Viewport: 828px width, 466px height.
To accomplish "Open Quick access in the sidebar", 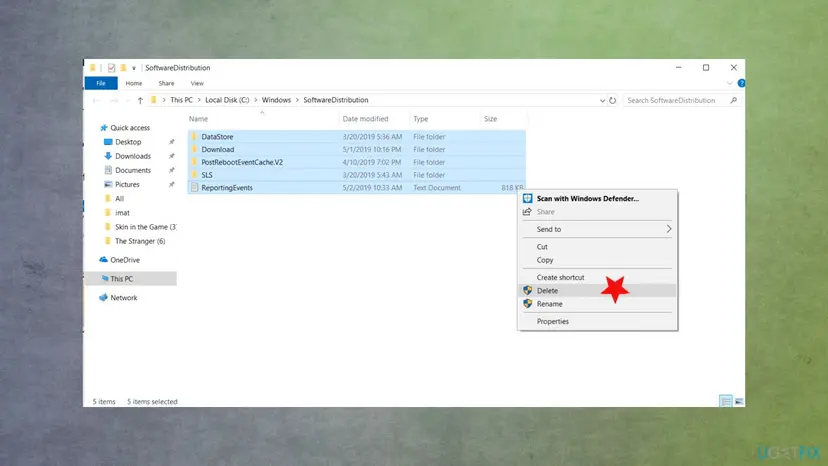I will 130,128.
